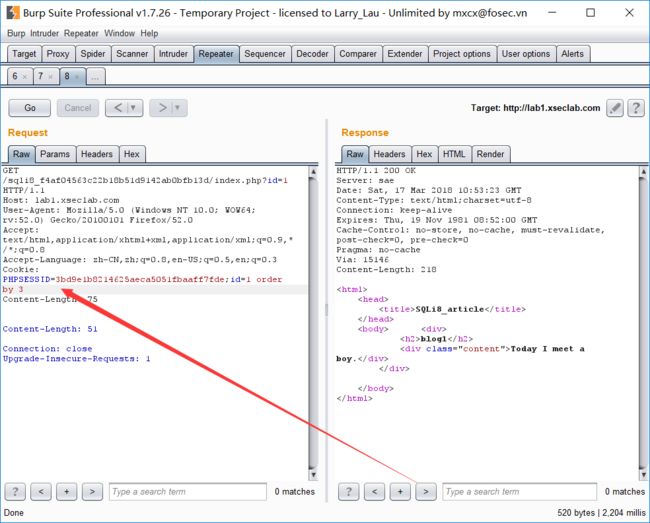Click the 'Target: http://lab1.xseclab.com' label

[x=535, y=108]
